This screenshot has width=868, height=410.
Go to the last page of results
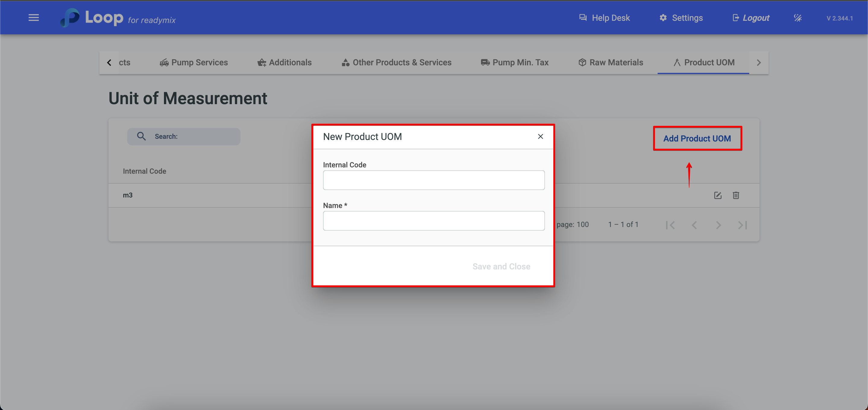tap(742, 225)
